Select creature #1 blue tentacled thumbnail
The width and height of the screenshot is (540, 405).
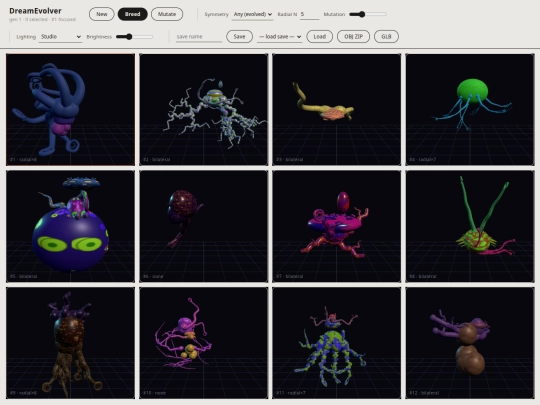coord(70,110)
